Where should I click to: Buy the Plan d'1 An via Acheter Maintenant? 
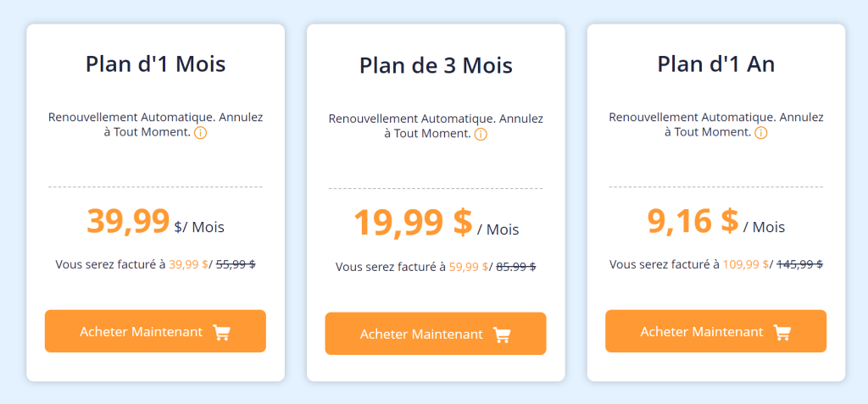[x=715, y=331]
